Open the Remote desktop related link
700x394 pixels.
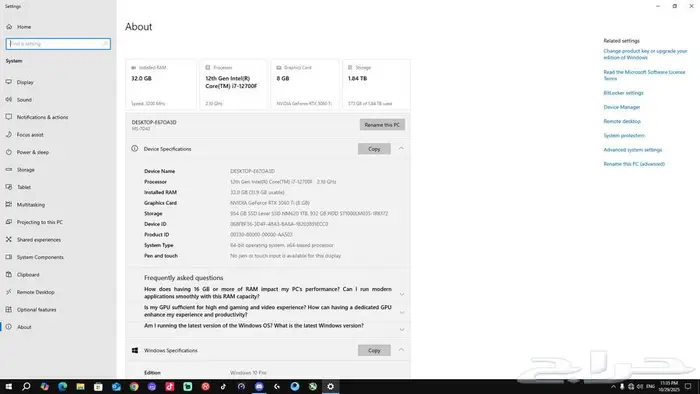[x=622, y=121]
